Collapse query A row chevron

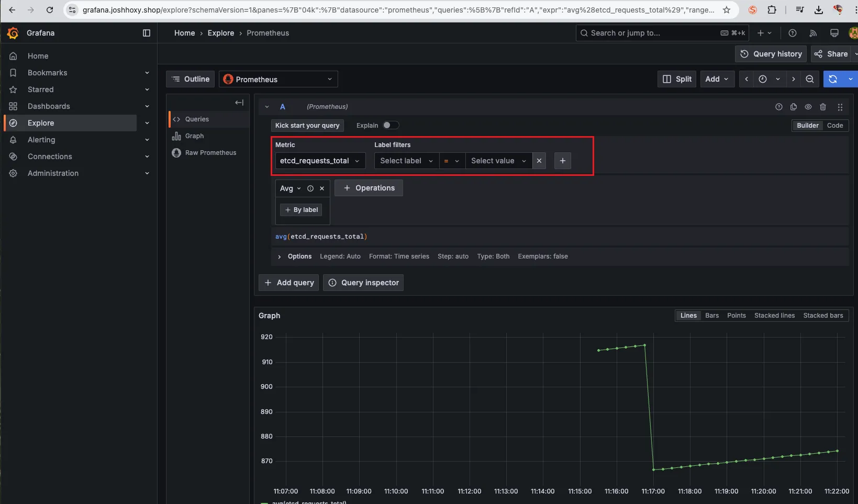pyautogui.click(x=267, y=107)
